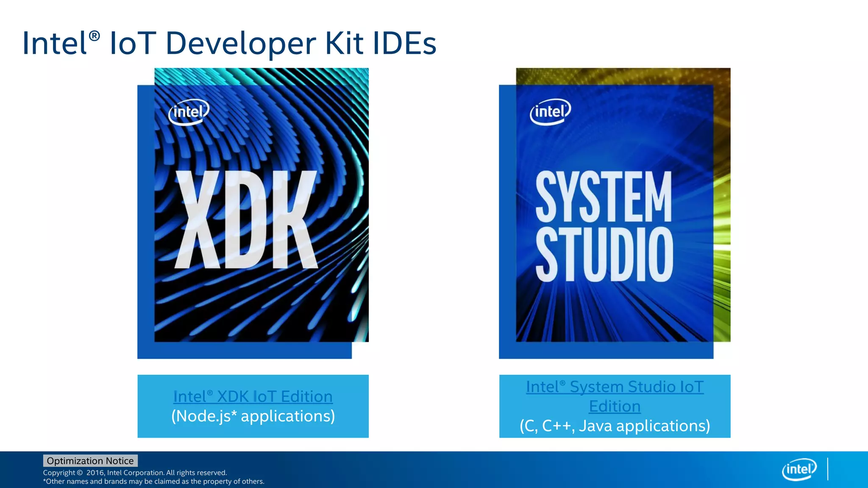Click the XDK product box image

(253, 213)
